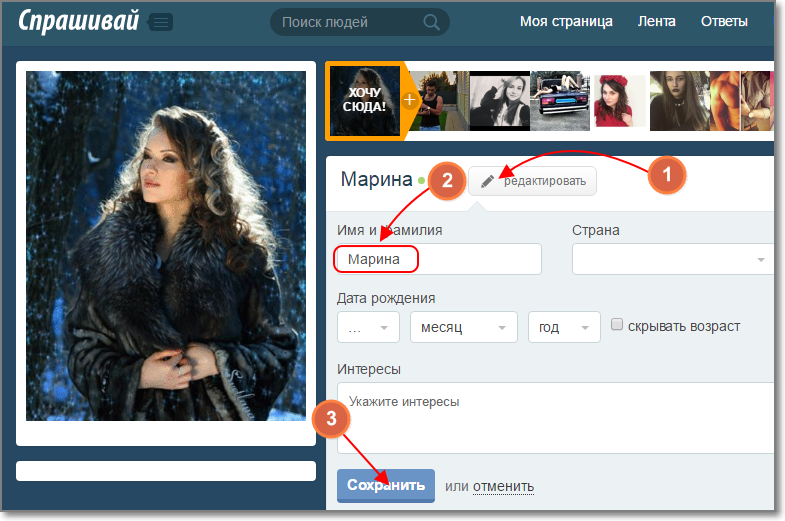Screen dimensions: 785x521
Task: Open the месяц birth month dropdown
Action: tap(465, 327)
